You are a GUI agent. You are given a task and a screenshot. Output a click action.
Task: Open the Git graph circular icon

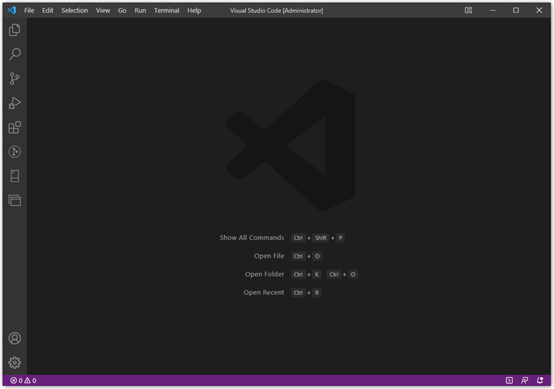click(x=14, y=152)
